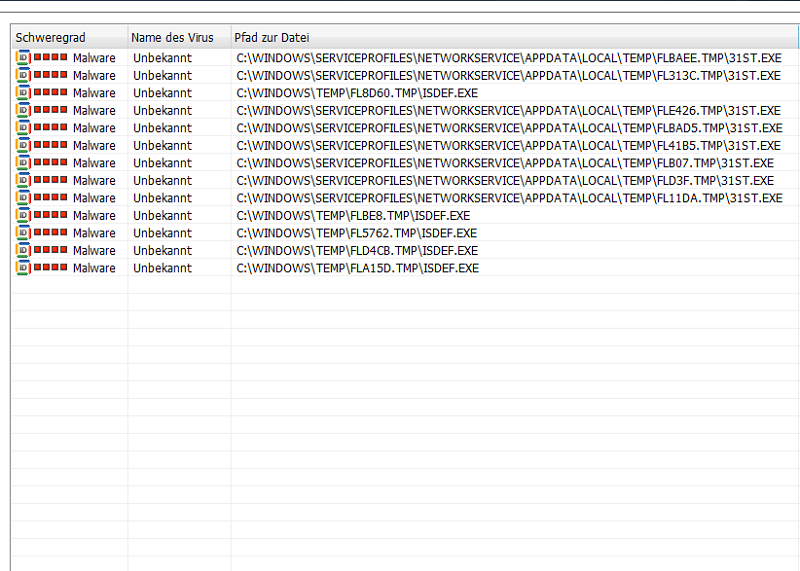Click the ID icon in the FLD3F.TMP row

coord(23,180)
